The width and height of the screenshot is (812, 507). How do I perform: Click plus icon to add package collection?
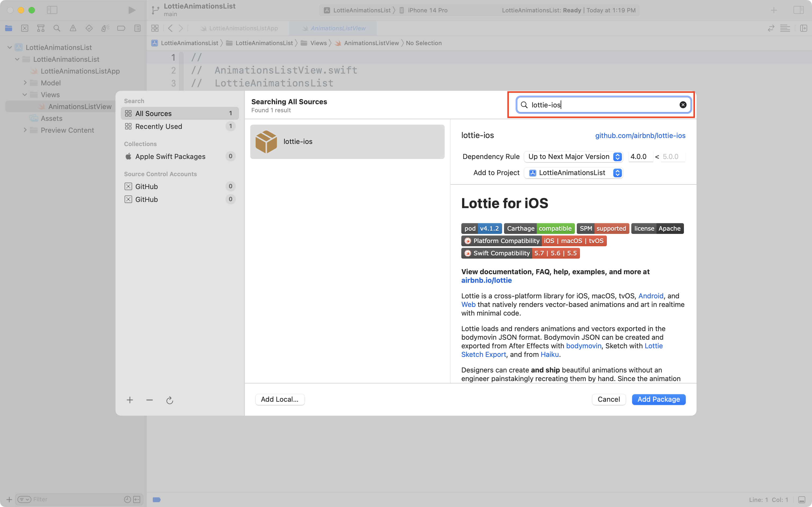pyautogui.click(x=130, y=400)
